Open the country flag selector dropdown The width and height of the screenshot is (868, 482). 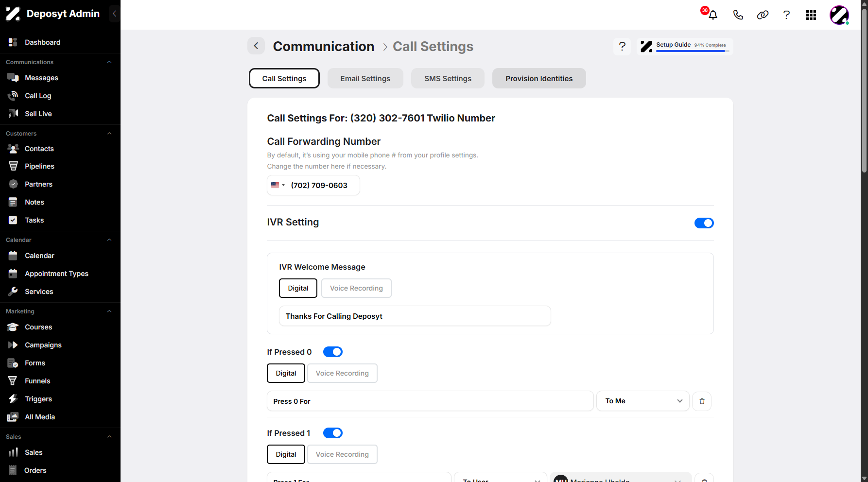278,185
